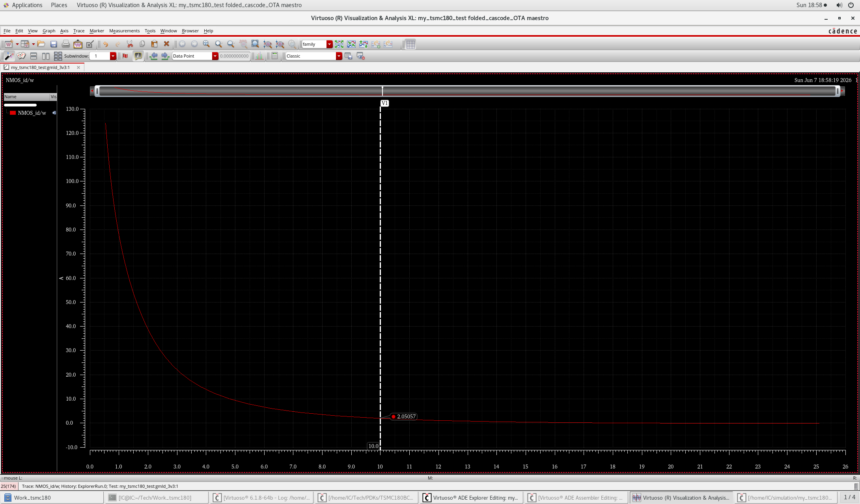Place a red flag marker
The width and height of the screenshot is (860, 504).
click(125, 56)
